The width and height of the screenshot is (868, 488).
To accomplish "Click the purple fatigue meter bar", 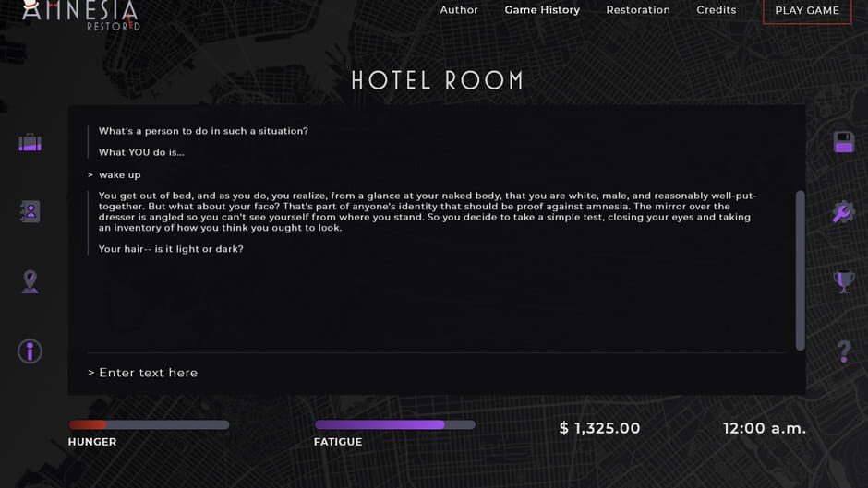I will pyautogui.click(x=394, y=425).
